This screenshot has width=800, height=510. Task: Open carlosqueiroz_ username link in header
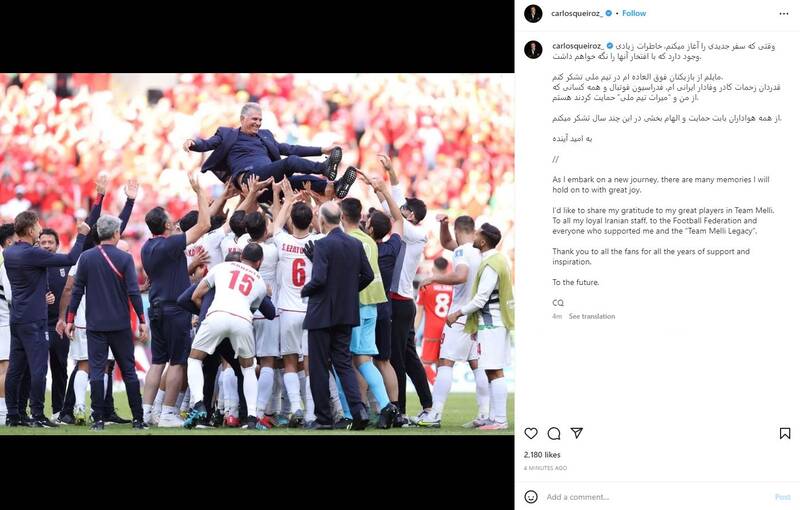(x=577, y=14)
